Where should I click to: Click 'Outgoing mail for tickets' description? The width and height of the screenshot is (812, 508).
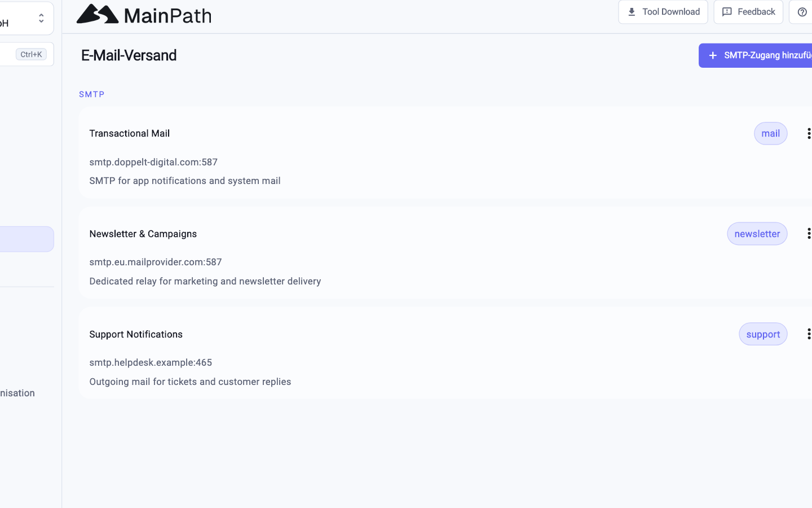(x=190, y=382)
